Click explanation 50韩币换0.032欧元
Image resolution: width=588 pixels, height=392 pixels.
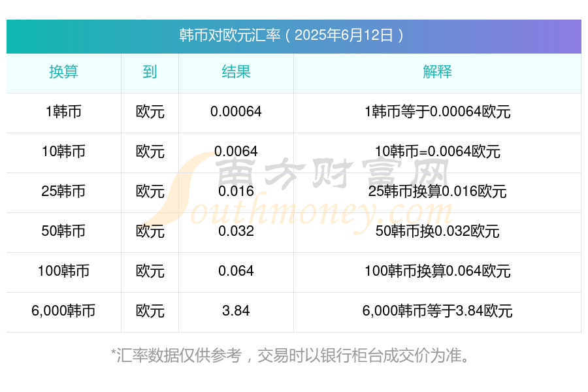tap(438, 231)
